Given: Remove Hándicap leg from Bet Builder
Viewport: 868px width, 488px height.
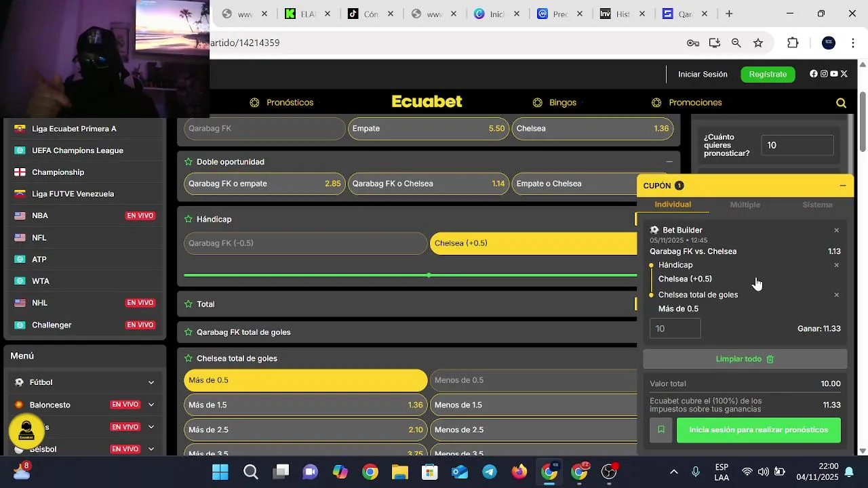Looking at the screenshot, I should coord(836,265).
